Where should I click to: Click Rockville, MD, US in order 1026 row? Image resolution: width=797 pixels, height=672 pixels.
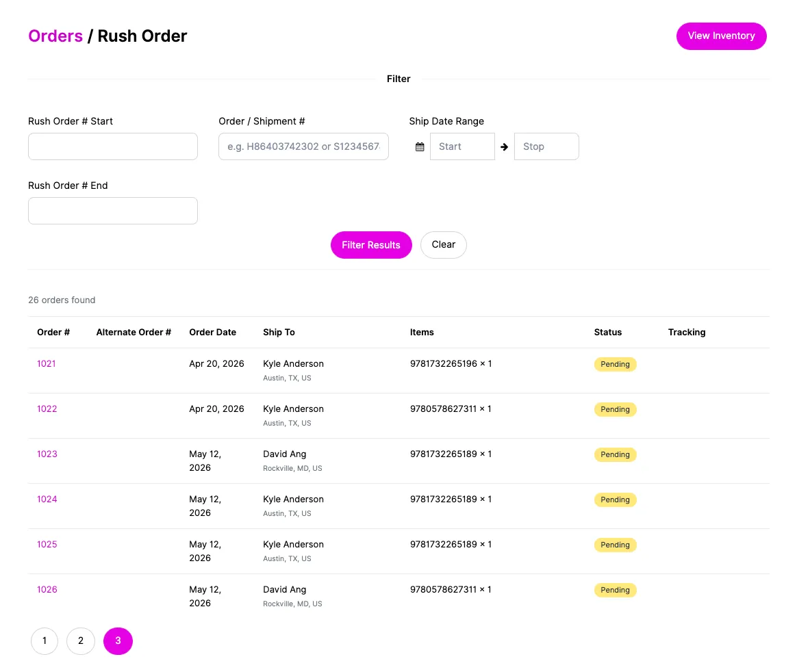point(292,604)
